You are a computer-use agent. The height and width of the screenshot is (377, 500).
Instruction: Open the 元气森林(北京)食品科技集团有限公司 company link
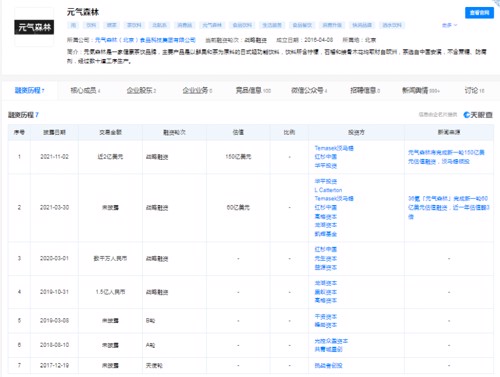145,40
